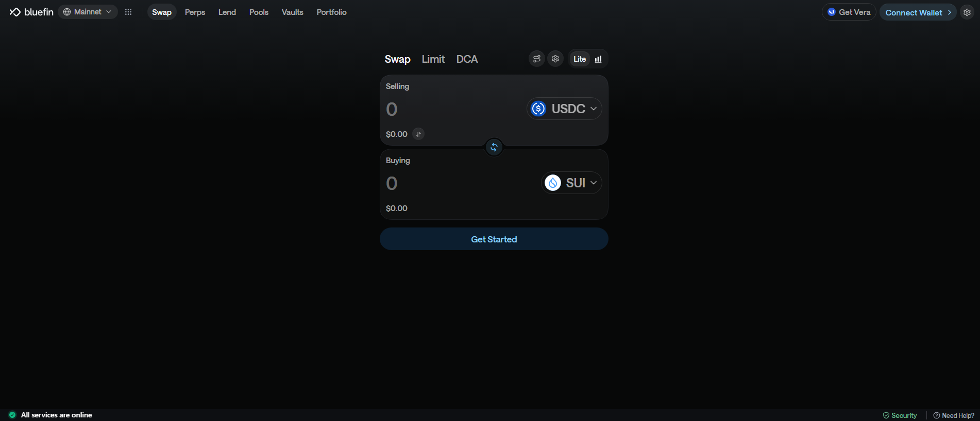Open the Vaults page
The image size is (980, 421).
click(292, 12)
